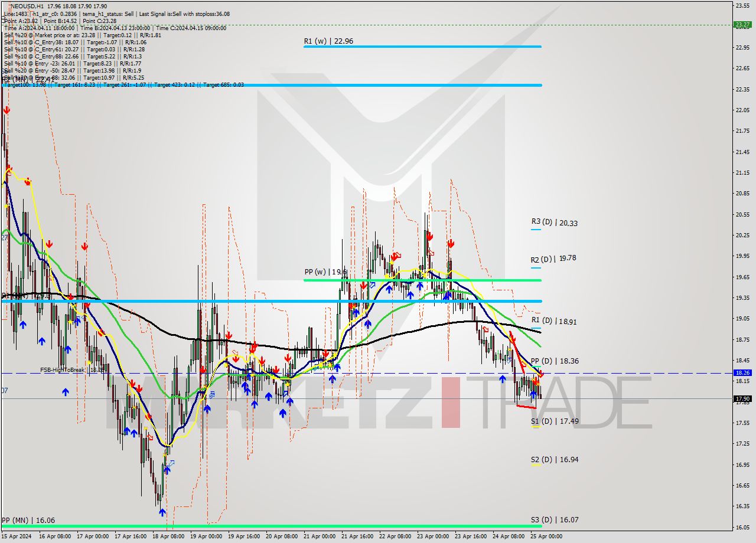Click the Sell %10 C_Entry88: 22.66 line

click(73, 56)
